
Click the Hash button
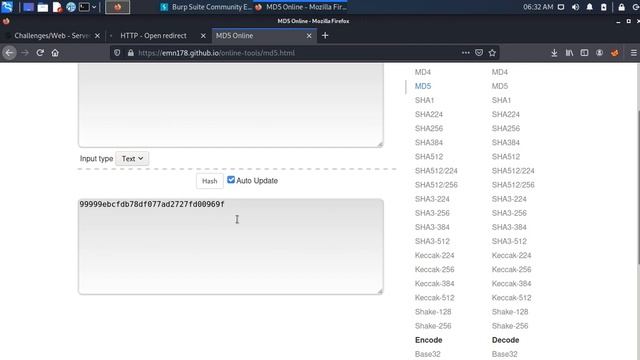point(210,181)
